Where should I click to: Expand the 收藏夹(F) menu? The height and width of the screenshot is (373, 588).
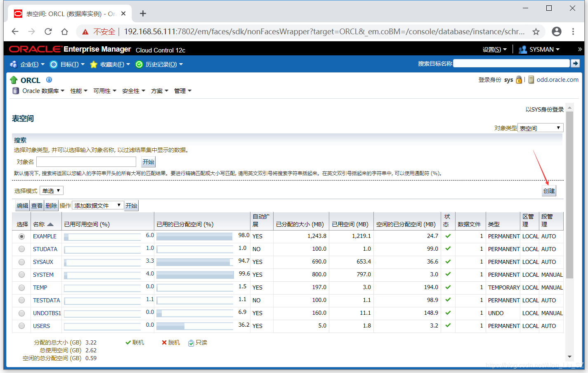coord(115,64)
